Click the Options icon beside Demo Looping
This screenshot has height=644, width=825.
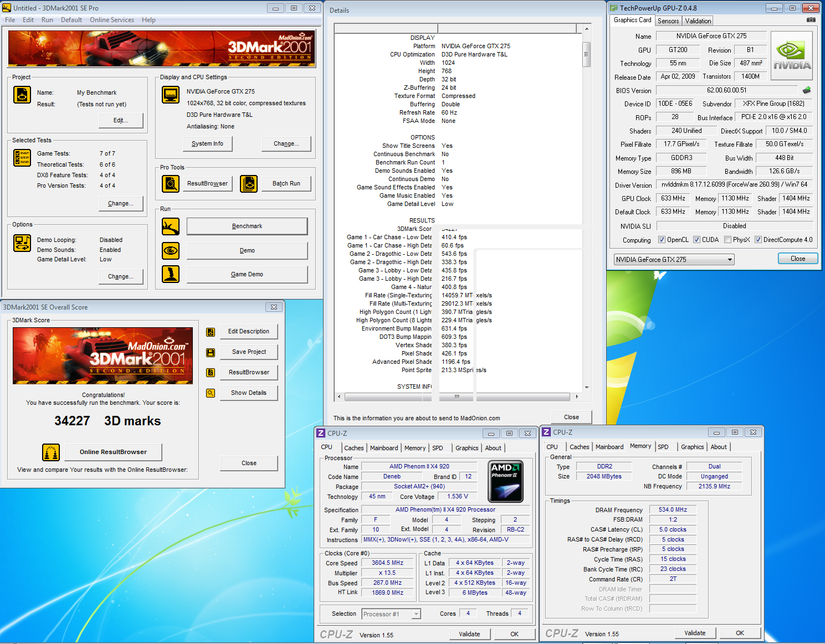[22, 243]
